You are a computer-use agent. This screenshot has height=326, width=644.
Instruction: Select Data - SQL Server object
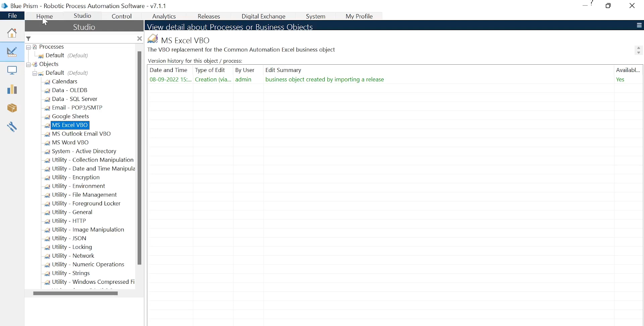[74, 99]
